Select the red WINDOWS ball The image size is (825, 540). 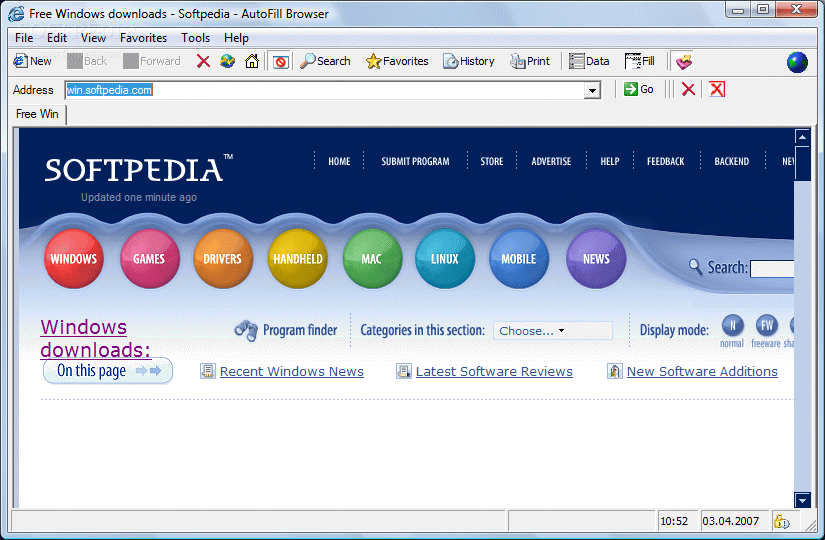[x=74, y=258]
